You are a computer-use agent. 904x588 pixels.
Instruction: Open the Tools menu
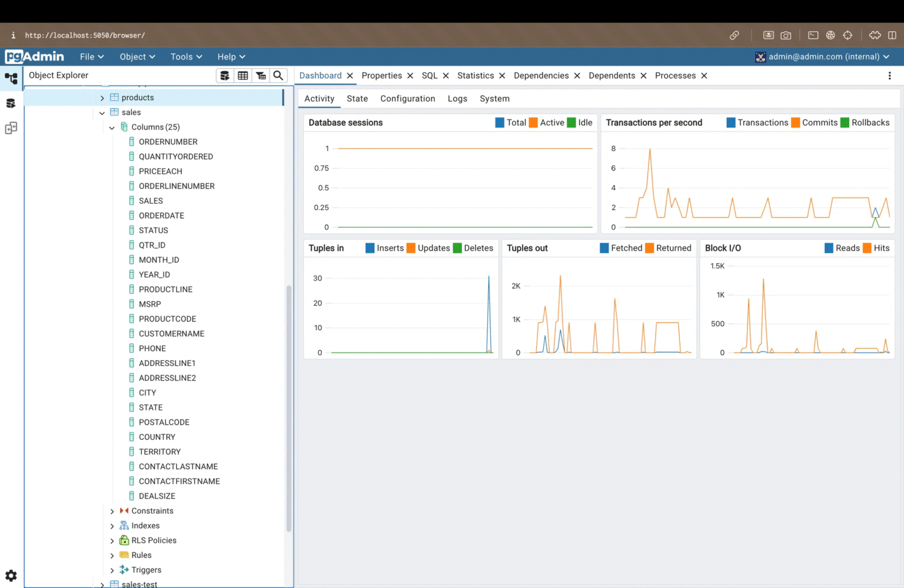pos(185,57)
